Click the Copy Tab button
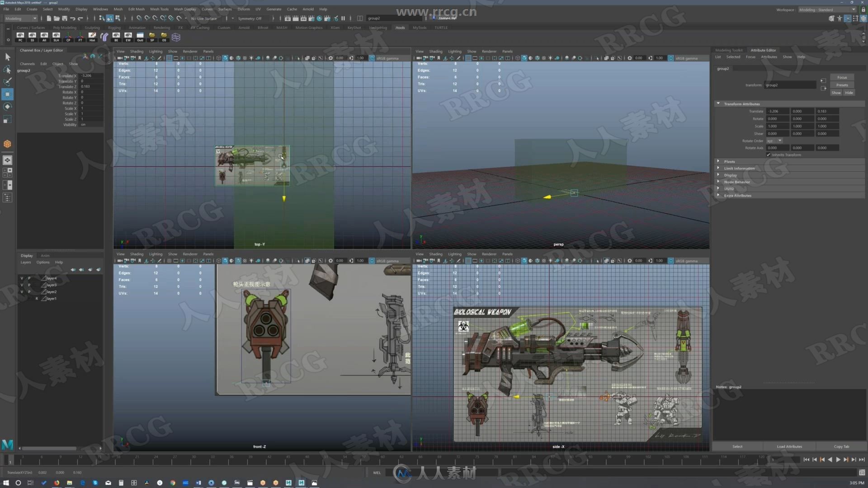Screen dimensions: 868x488 coord(841,446)
